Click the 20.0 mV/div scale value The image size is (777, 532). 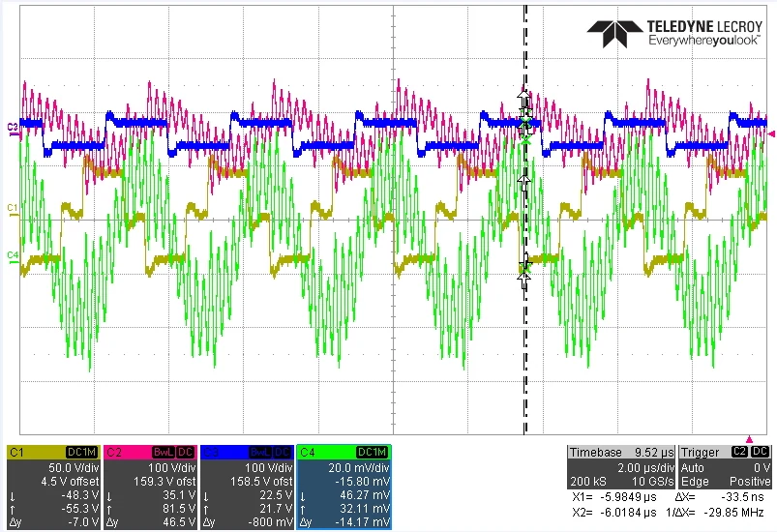pos(359,467)
